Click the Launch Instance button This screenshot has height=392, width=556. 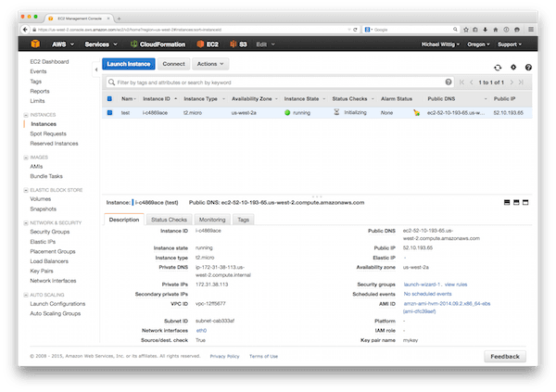(x=128, y=65)
